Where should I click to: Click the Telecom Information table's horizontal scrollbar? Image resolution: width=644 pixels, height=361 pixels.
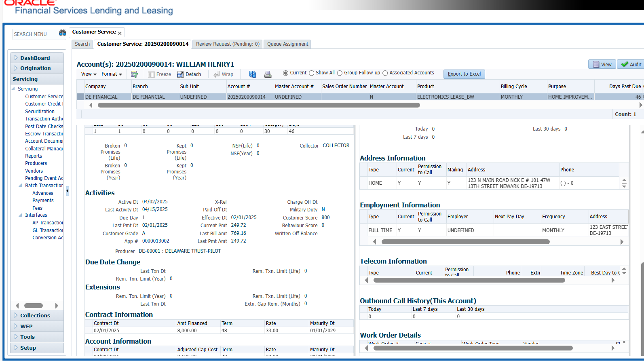click(x=469, y=280)
